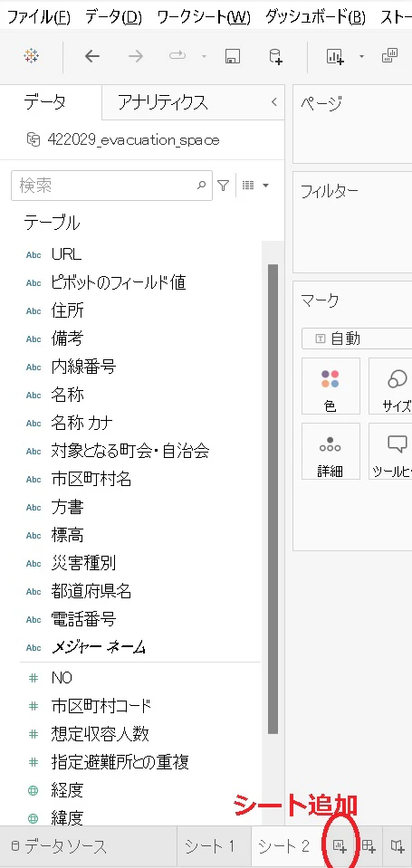Click the Abc type icon beside URL
Viewport: 412px width, 868px height.
point(34,254)
